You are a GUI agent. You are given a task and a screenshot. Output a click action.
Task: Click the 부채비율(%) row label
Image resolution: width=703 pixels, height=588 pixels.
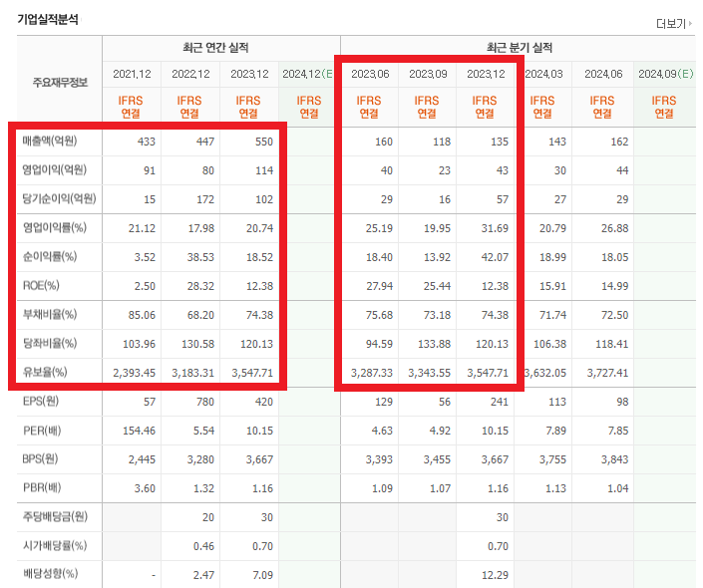(x=50, y=315)
